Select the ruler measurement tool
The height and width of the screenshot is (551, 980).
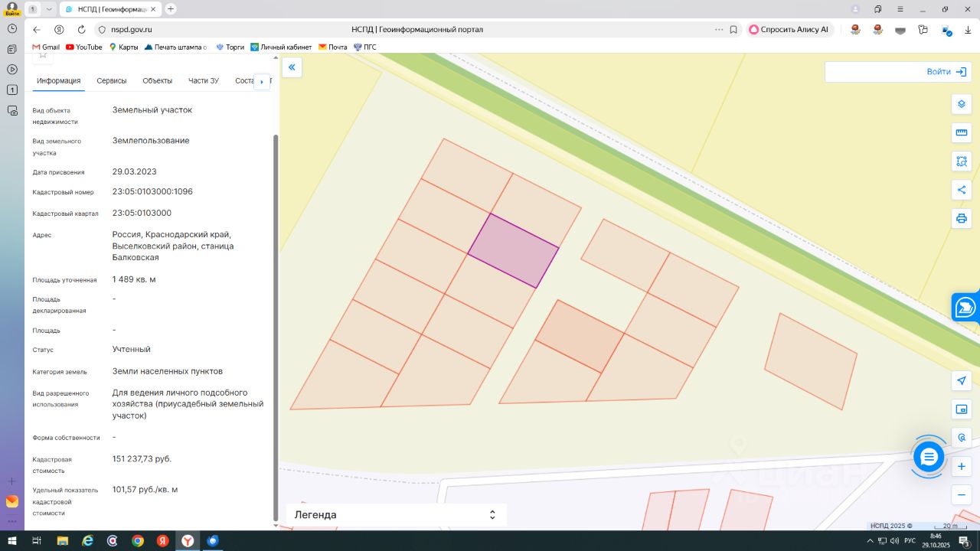coord(962,132)
